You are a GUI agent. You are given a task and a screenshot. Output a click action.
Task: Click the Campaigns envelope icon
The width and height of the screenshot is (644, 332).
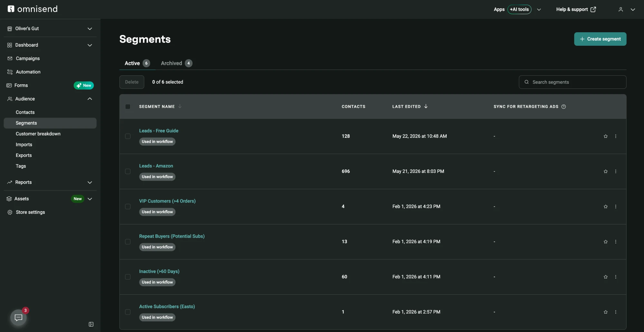point(10,58)
